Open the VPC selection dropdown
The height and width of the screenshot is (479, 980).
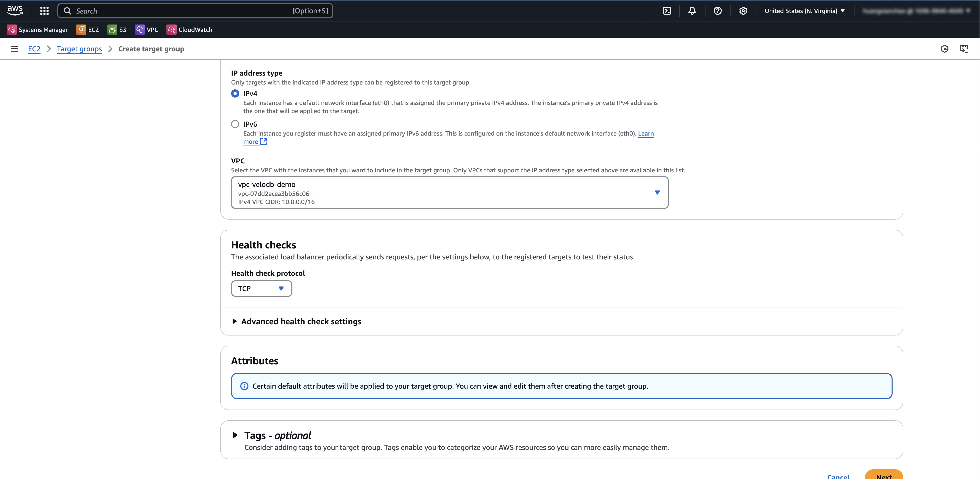(449, 192)
